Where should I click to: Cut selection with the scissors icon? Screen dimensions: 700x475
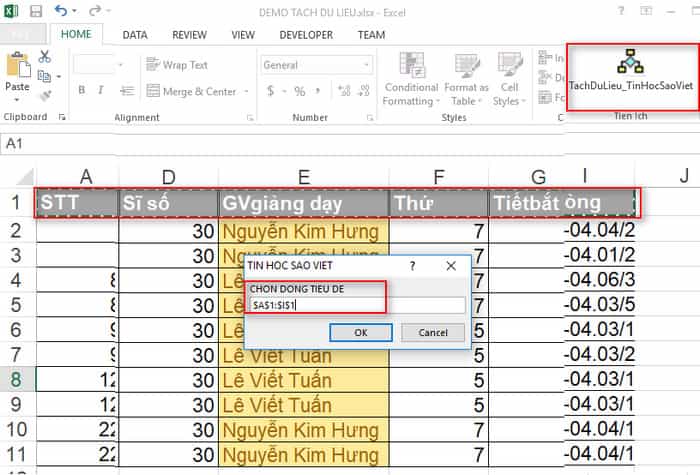pos(45,56)
